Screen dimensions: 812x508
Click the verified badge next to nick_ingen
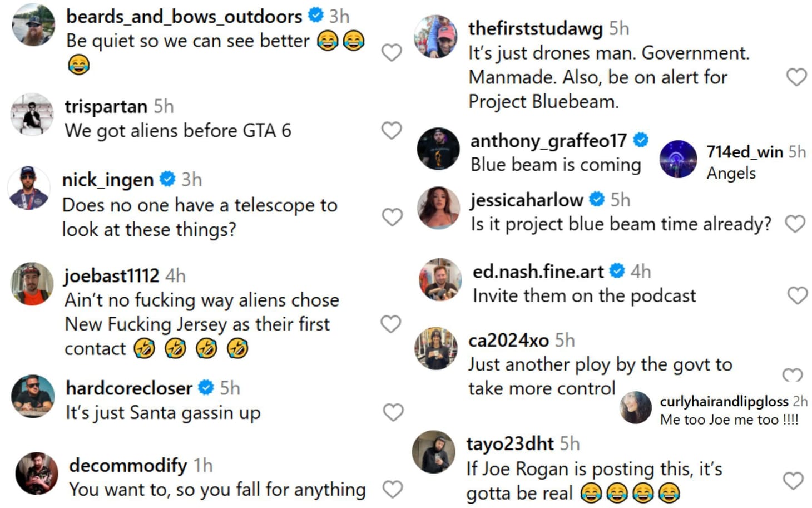166,179
